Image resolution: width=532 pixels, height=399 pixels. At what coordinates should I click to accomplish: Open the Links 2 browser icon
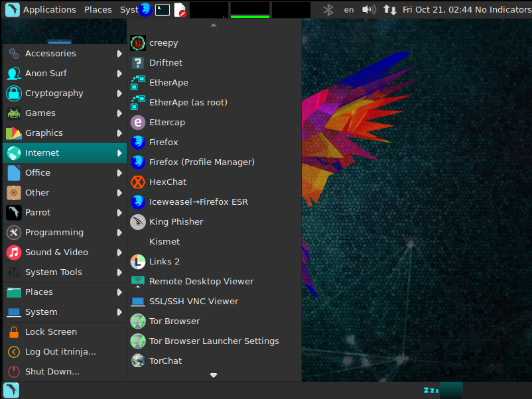pyautogui.click(x=138, y=262)
